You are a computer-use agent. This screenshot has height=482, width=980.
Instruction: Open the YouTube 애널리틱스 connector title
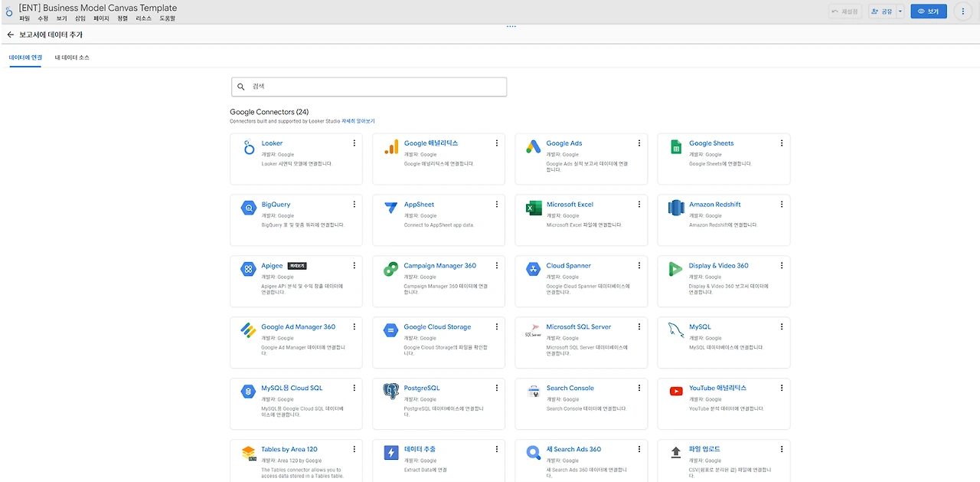tap(717, 388)
